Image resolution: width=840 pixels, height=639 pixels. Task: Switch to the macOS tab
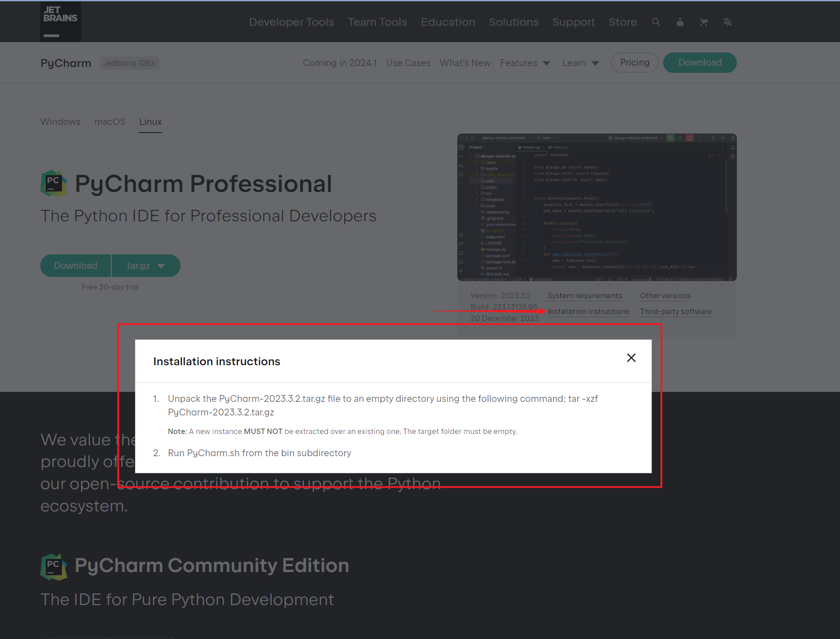(109, 122)
